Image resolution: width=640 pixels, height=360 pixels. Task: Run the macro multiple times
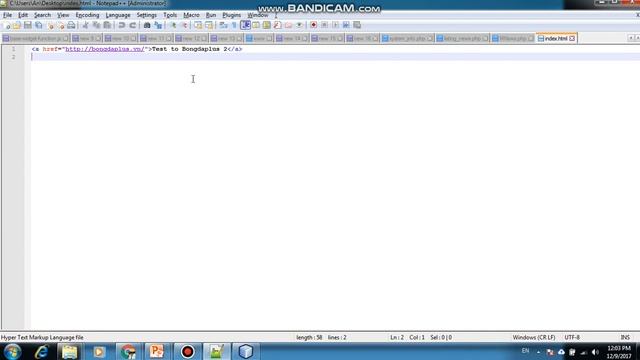tap(346, 25)
